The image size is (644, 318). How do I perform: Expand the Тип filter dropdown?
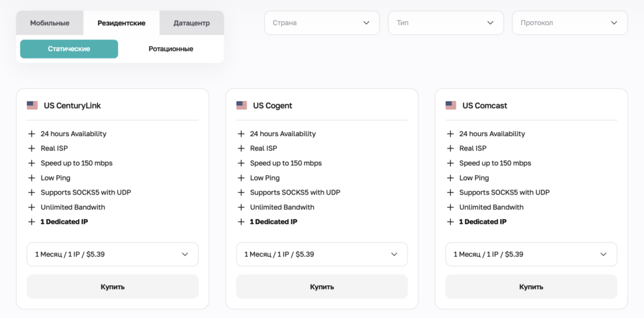[445, 23]
